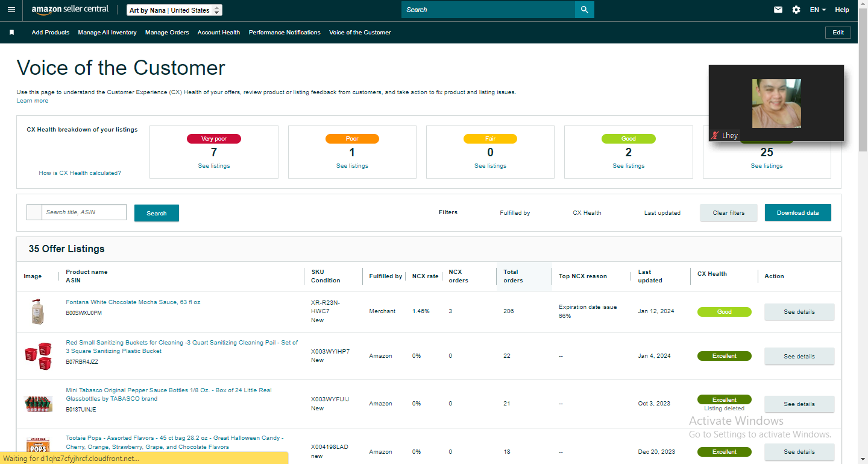Open How is CX Health calculated link

pos(80,173)
